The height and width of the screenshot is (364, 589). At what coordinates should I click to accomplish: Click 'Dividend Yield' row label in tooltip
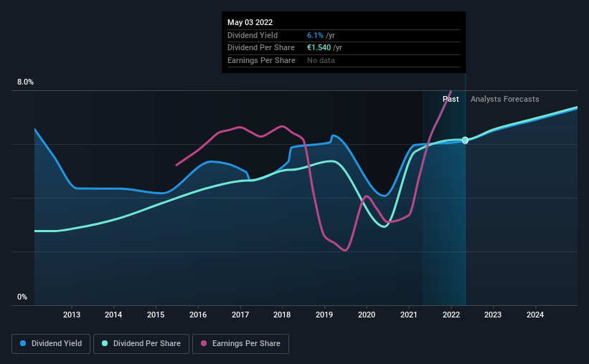253,35
